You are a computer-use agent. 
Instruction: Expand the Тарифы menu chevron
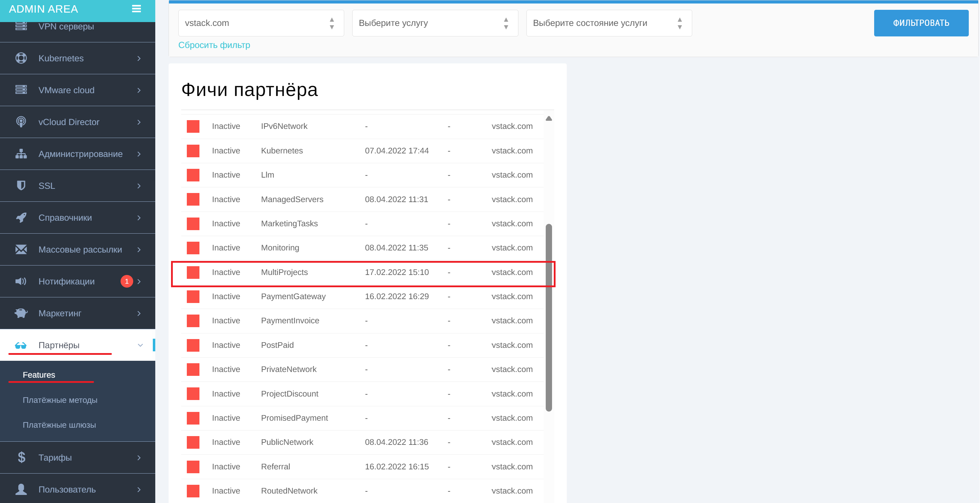139,458
